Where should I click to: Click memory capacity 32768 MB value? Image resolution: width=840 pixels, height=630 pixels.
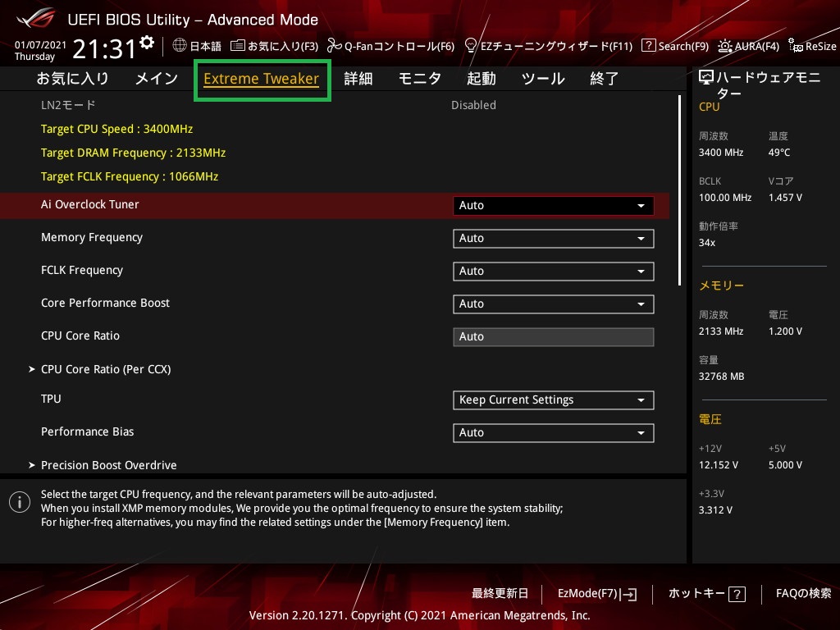point(722,377)
